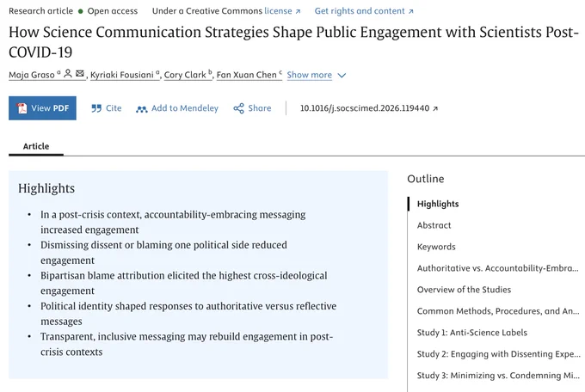This screenshot has width=585, height=392.
Task: Click the quotation mark Cite icon
Action: tap(96, 108)
